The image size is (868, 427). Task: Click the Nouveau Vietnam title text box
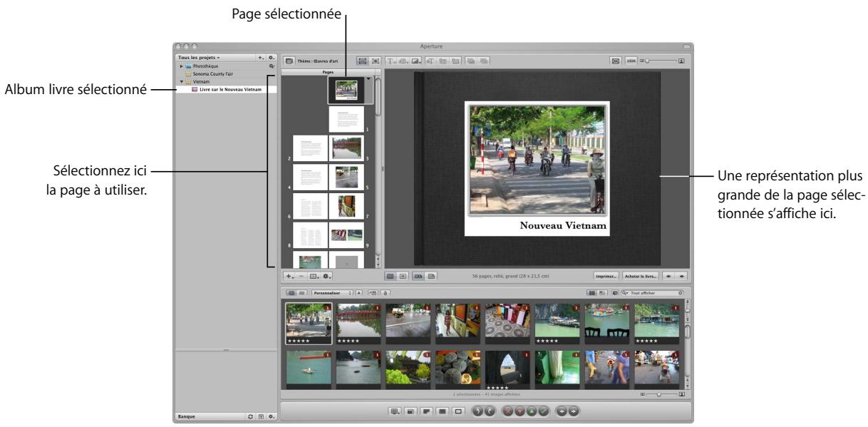point(563,226)
